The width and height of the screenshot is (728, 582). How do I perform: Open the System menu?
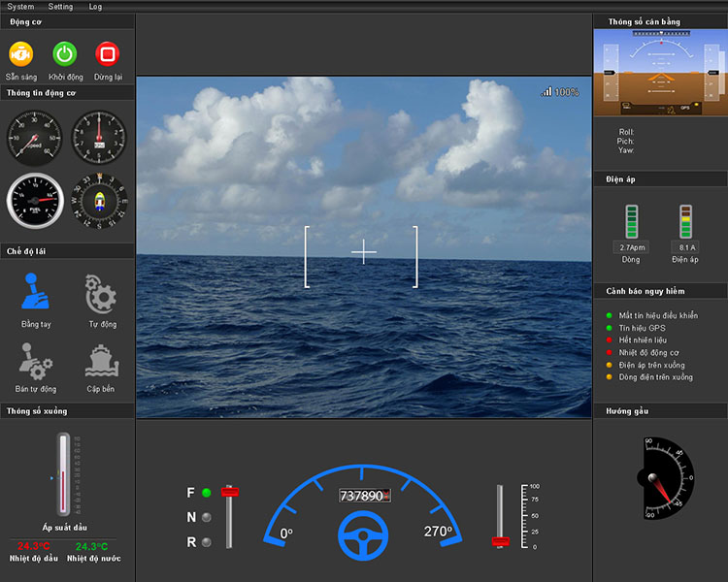[x=20, y=6]
